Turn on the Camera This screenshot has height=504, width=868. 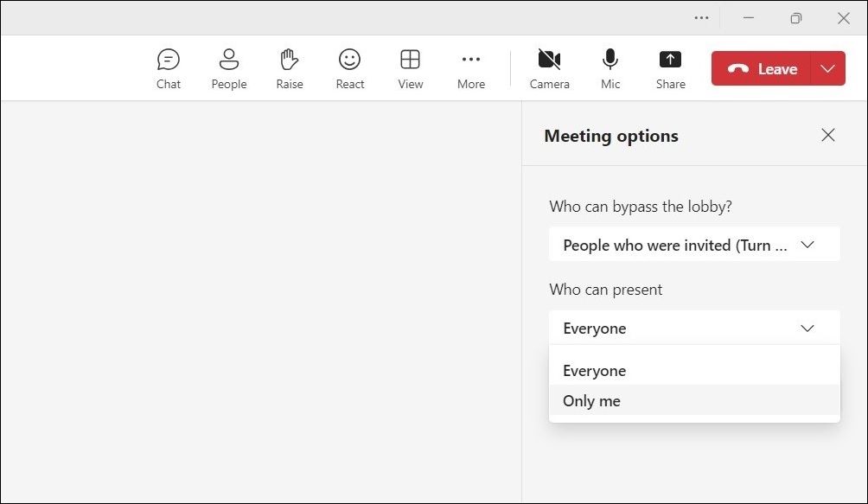[x=550, y=68]
